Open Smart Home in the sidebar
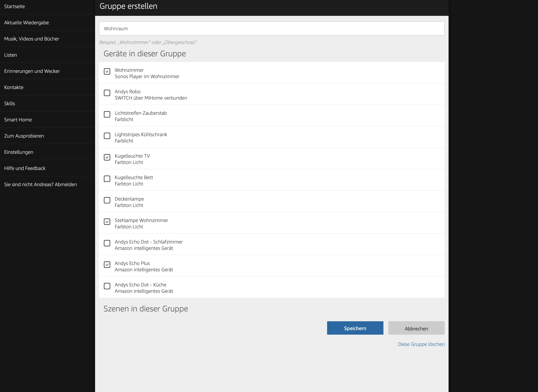Viewport: 538px width, 392px height. (x=18, y=120)
